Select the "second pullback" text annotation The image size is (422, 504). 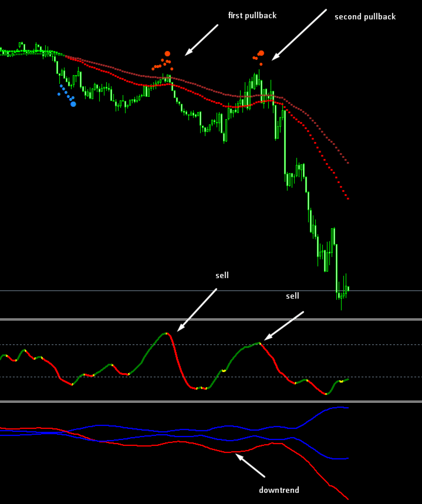pyautogui.click(x=365, y=17)
